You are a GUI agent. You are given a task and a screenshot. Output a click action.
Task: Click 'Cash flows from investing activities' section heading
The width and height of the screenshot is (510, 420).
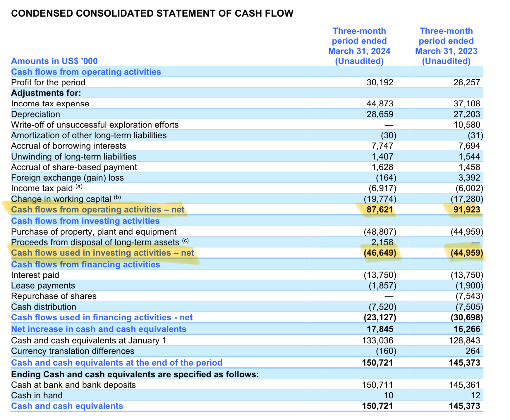[x=85, y=221]
